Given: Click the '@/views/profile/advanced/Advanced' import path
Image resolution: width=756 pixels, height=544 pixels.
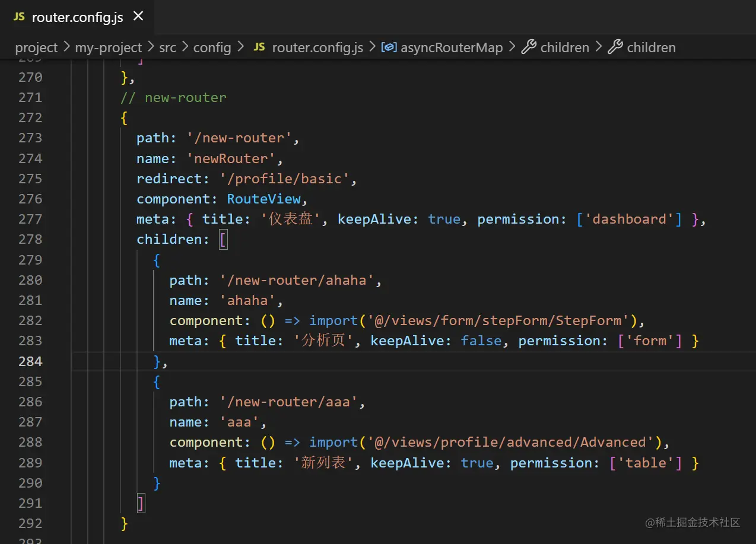Looking at the screenshot, I should pos(510,442).
